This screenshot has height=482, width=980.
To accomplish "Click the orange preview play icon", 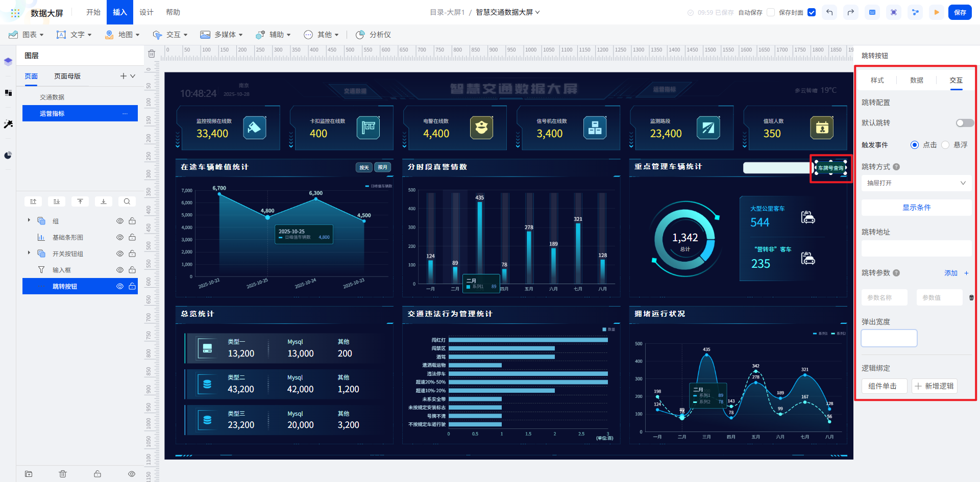I will coord(937,12).
